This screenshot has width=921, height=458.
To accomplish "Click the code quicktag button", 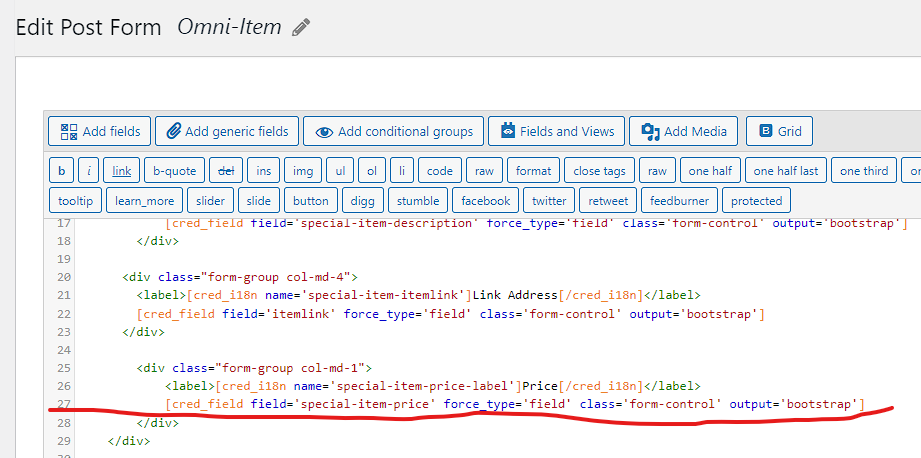I will pyautogui.click(x=440, y=171).
